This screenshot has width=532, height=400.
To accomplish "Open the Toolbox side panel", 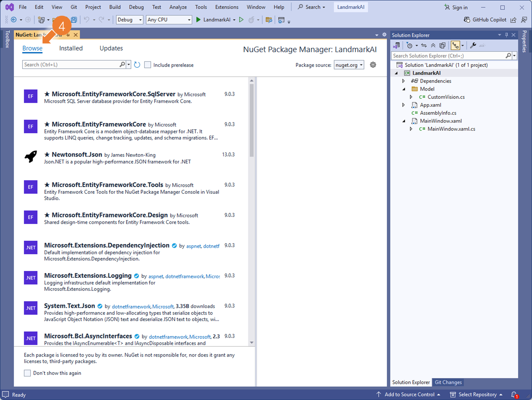I will click(x=7, y=39).
